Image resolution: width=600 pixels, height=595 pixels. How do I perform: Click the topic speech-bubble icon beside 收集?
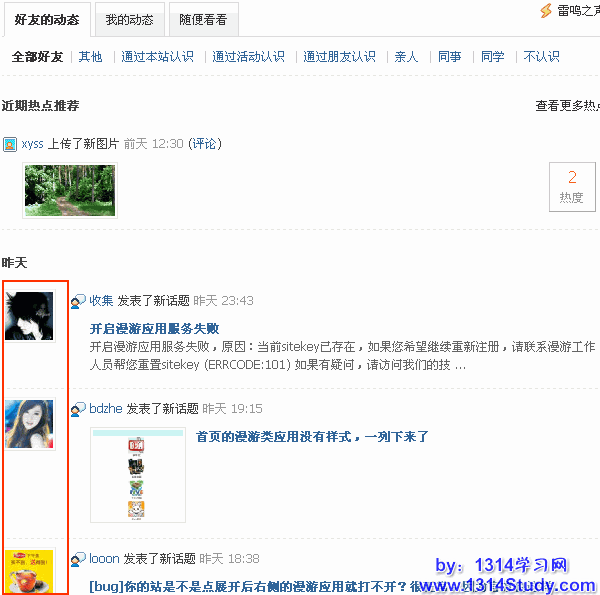point(78,301)
